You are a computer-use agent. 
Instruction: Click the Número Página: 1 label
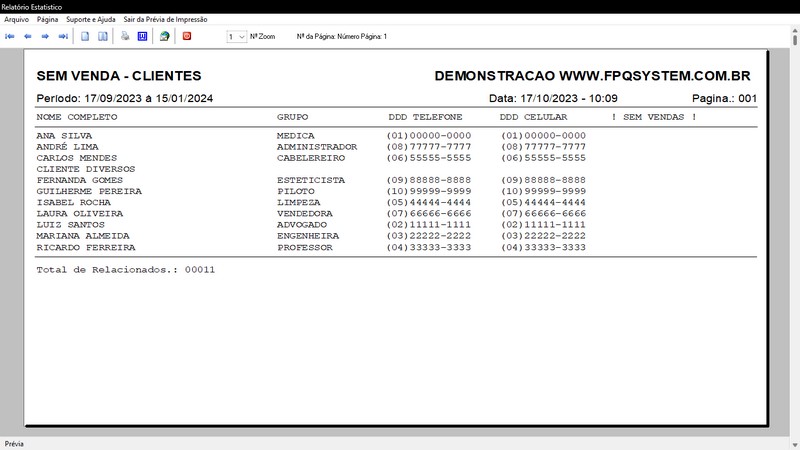pyautogui.click(x=362, y=37)
